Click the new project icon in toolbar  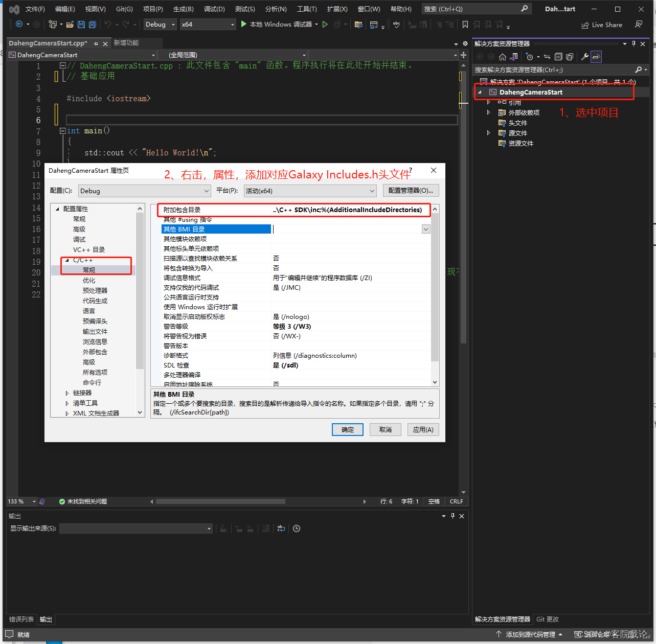52,24
